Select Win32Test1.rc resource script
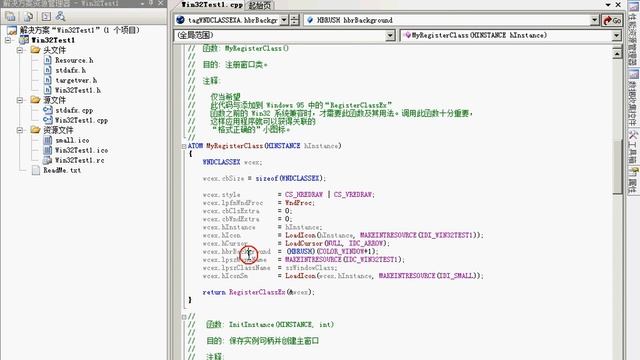The image size is (640, 360). click(80, 160)
